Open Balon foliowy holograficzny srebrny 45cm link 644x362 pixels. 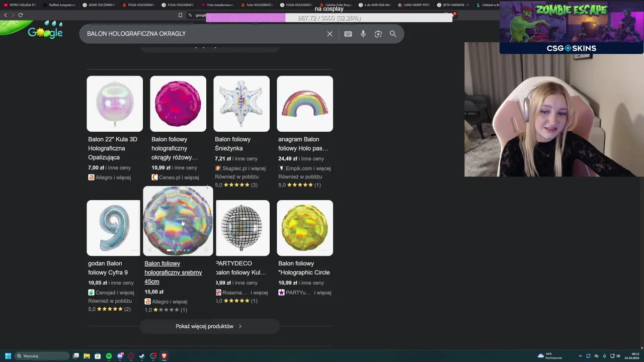pos(173,273)
